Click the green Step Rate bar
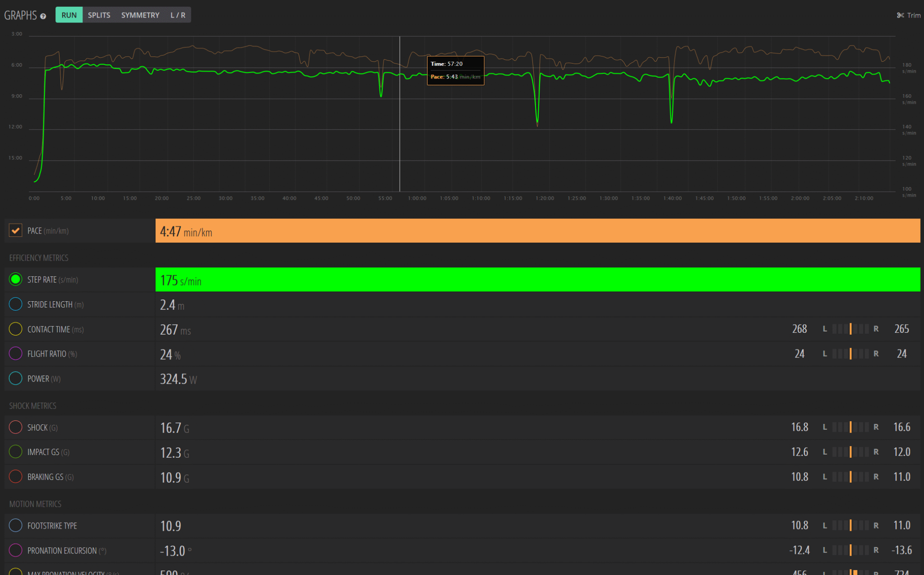Viewport: 924px width, 575px height. [537, 280]
